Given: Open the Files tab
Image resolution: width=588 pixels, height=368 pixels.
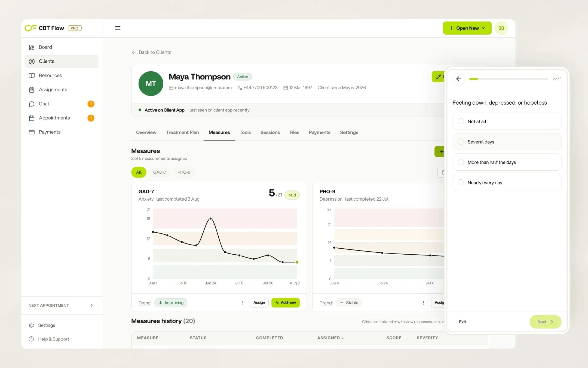Looking at the screenshot, I should [x=294, y=132].
